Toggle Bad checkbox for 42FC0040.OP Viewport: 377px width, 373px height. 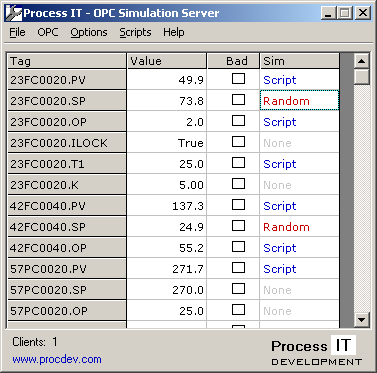238,247
